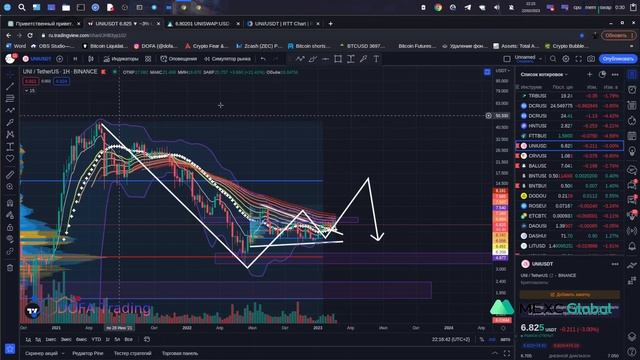Select the TRBUSD row in watchlist
640x360 pixels.
tap(570, 96)
